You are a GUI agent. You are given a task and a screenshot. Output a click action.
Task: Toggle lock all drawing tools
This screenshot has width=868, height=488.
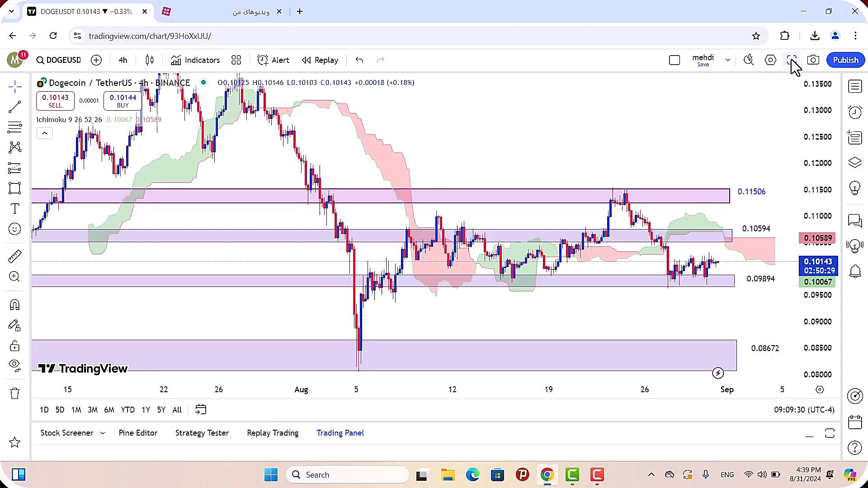click(14, 346)
